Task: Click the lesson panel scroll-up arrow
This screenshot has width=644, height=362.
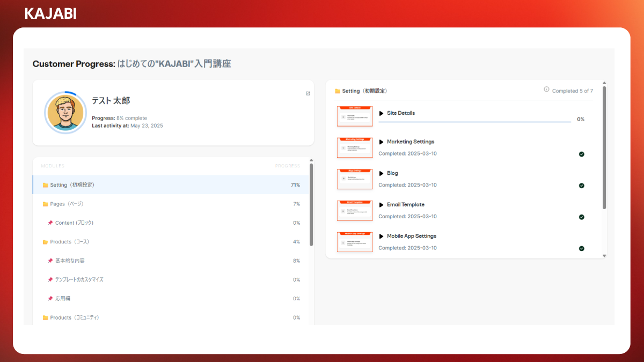Action: click(604, 83)
